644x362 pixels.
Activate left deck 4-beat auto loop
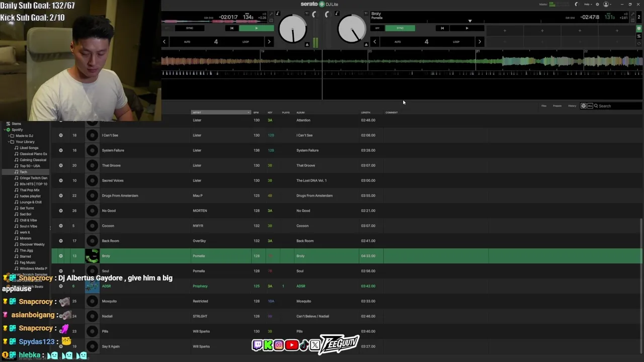[x=216, y=42]
